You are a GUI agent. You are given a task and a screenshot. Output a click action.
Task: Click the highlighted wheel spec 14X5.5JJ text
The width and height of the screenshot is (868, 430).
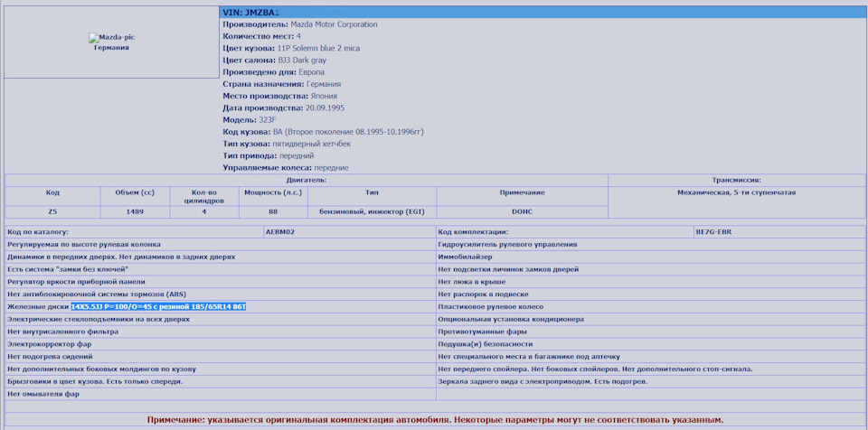click(x=158, y=306)
